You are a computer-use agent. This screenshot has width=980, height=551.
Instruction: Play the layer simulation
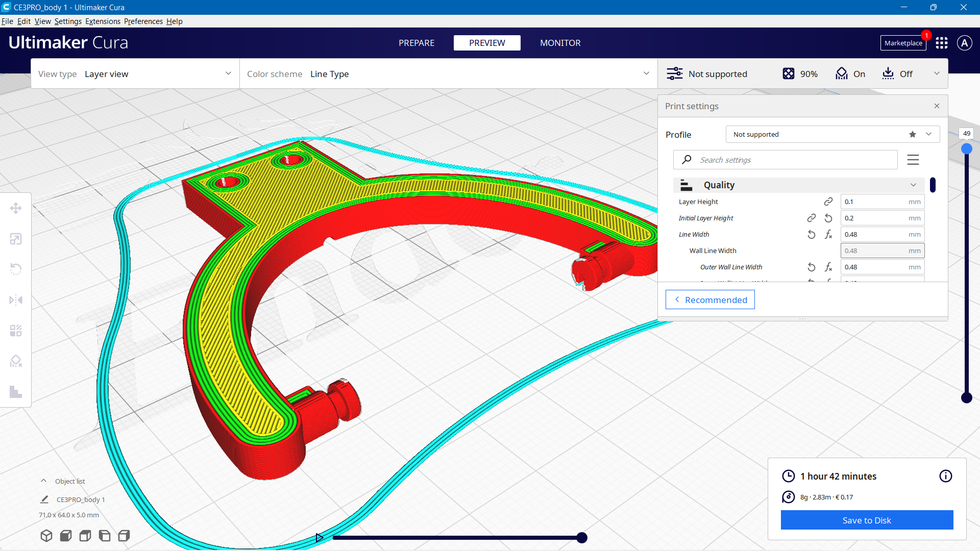tap(320, 537)
